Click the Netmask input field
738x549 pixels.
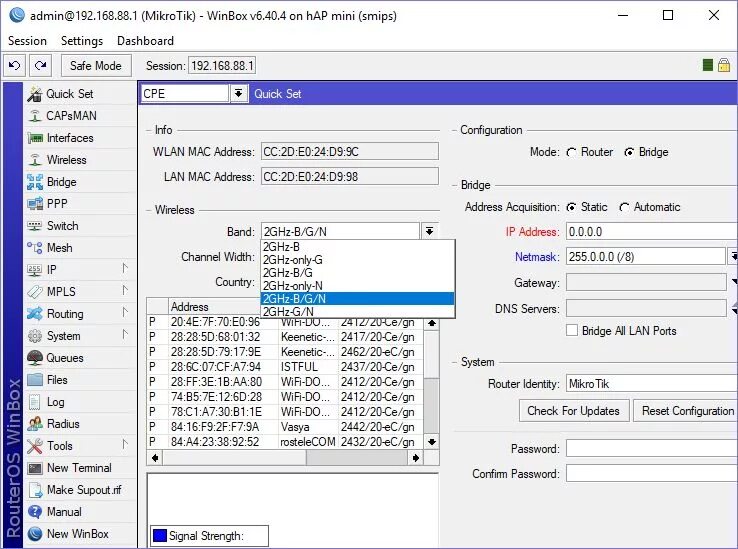(x=645, y=257)
